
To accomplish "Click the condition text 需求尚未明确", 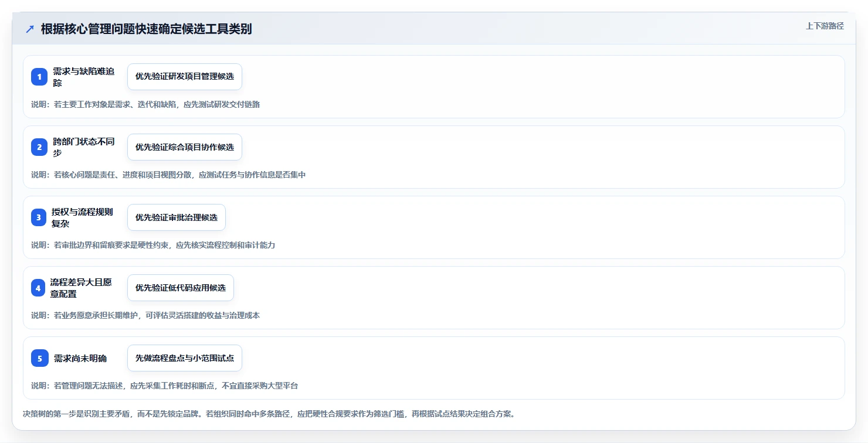I will coord(80,358).
